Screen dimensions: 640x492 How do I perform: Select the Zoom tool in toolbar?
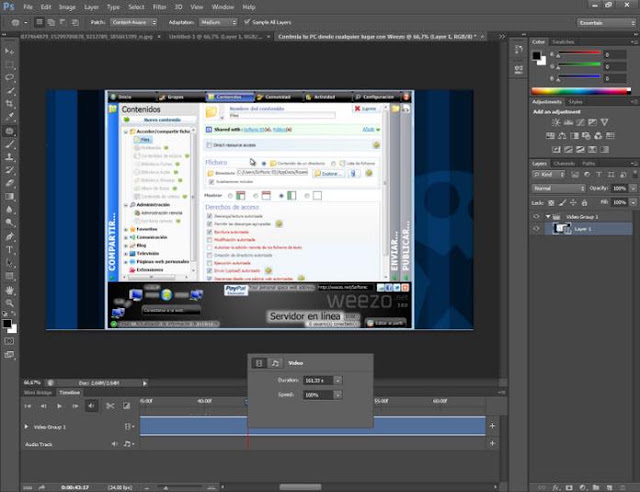9,303
